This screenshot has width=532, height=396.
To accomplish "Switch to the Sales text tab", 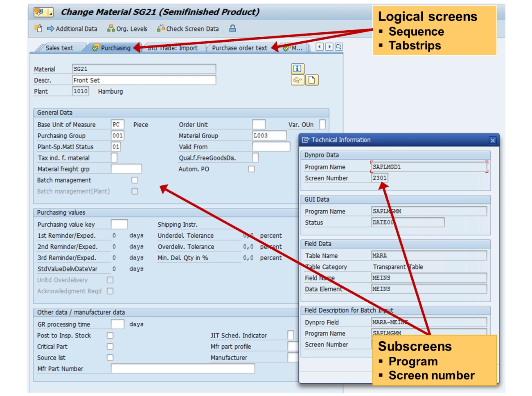I will click(59, 48).
